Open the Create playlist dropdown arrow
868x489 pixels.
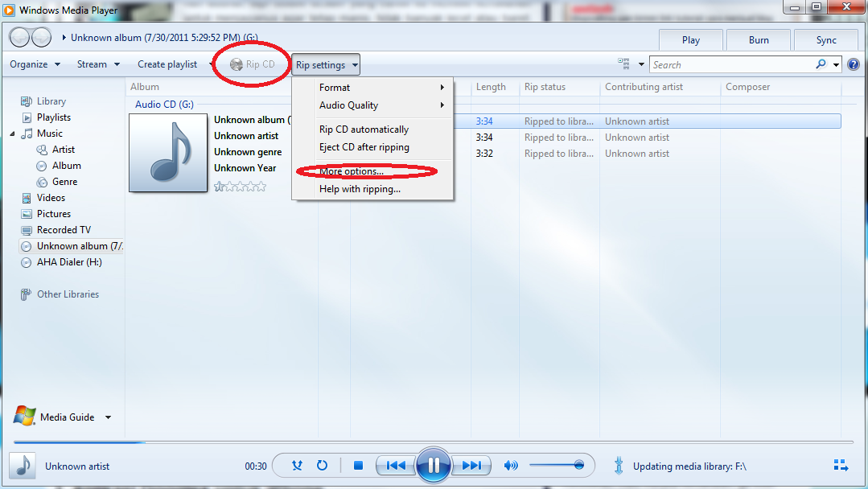click(211, 64)
